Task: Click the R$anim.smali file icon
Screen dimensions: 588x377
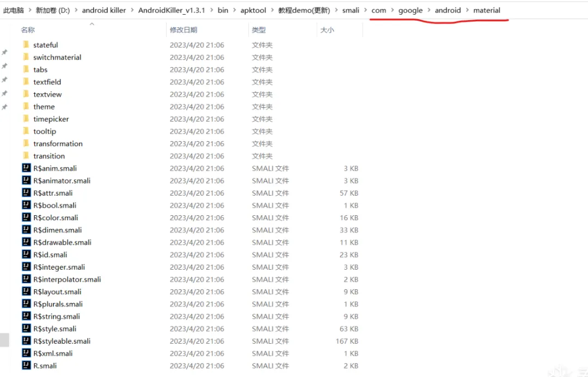Action: [x=26, y=168]
